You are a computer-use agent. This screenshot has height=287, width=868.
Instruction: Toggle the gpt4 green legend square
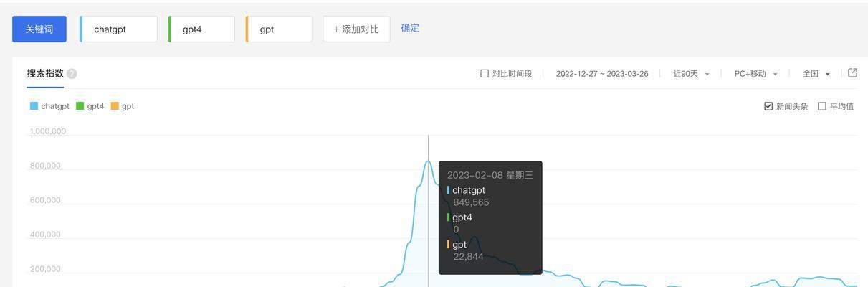point(80,106)
